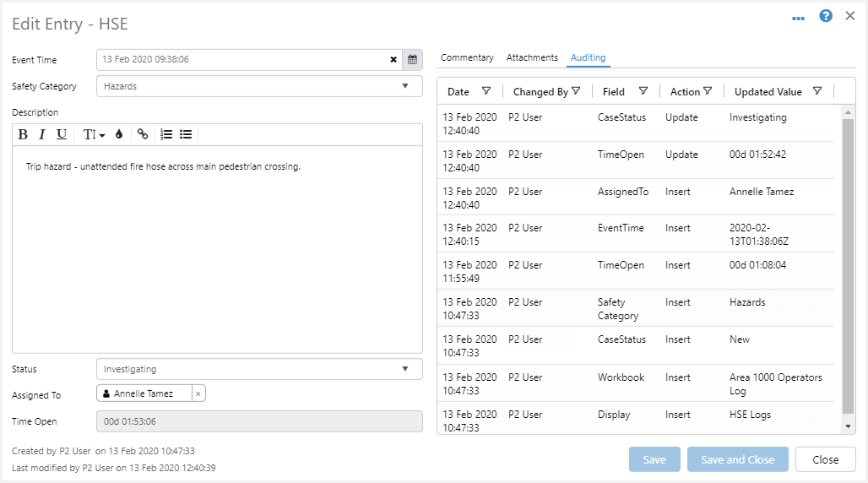Open the Event Time calendar picker
The width and height of the screenshot is (868, 483).
click(x=412, y=60)
